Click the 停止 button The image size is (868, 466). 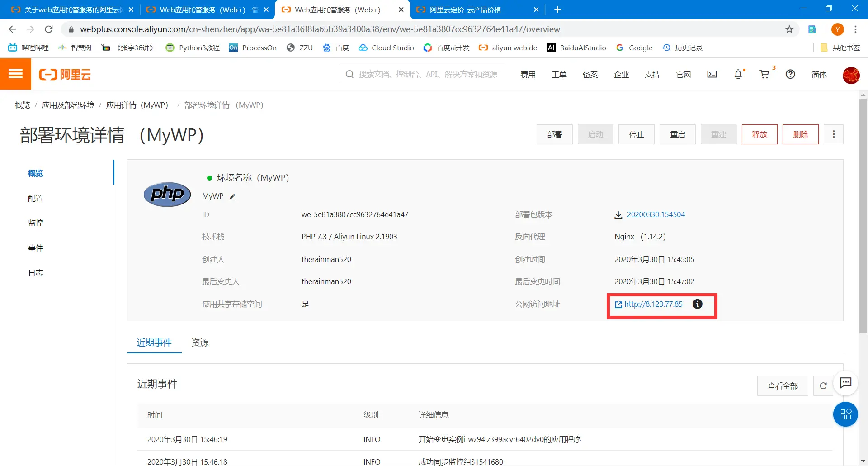coord(637,134)
